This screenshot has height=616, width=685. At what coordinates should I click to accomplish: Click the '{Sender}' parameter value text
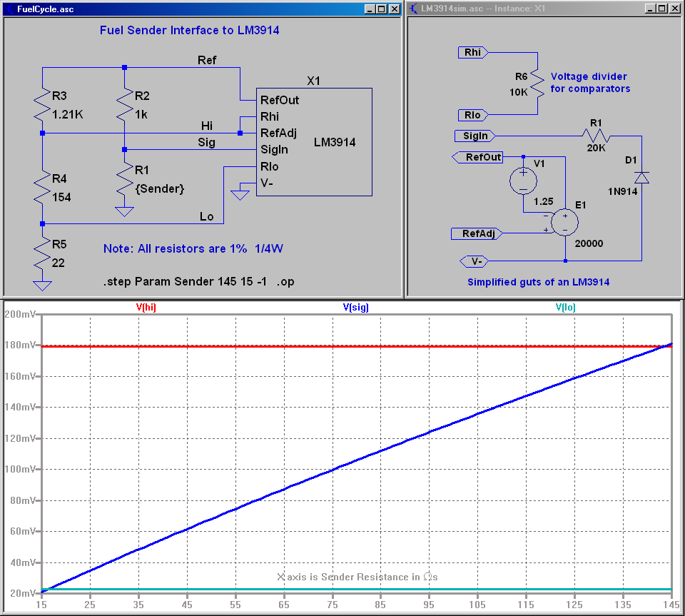pyautogui.click(x=160, y=188)
